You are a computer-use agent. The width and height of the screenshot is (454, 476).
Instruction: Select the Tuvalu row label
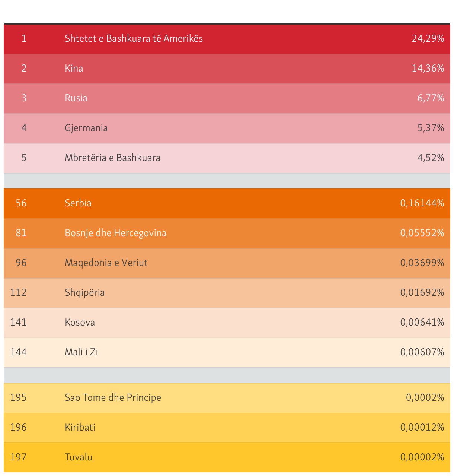pyautogui.click(x=78, y=457)
